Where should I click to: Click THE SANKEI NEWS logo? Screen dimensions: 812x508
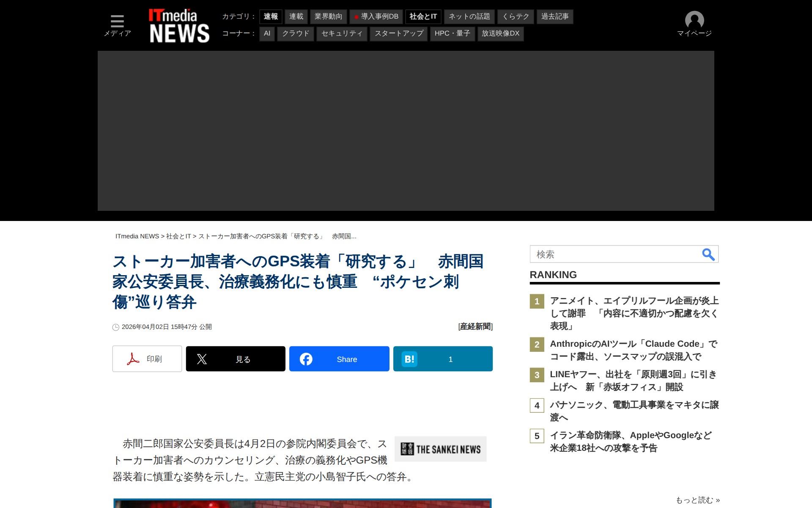[x=440, y=449]
